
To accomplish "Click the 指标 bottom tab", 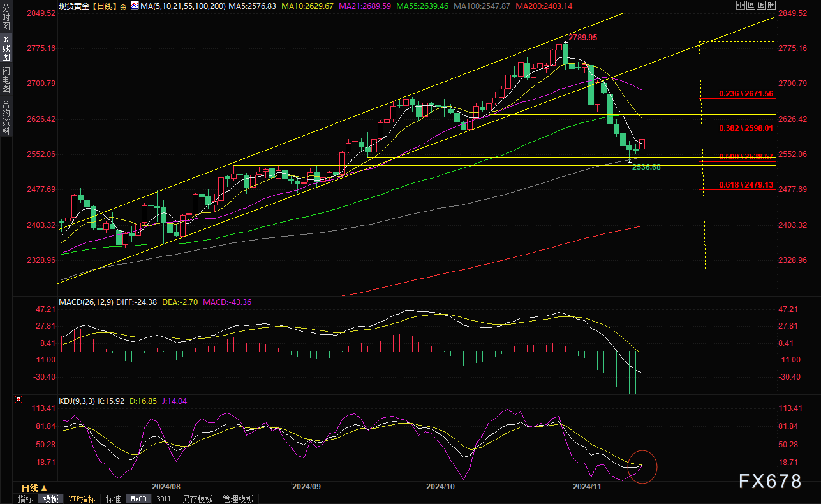I will coord(26,499).
